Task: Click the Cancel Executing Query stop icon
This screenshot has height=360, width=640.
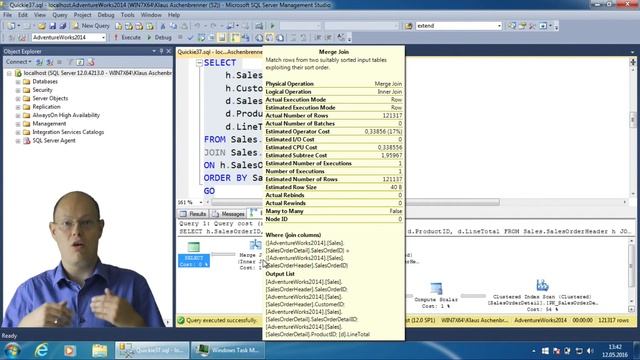Action: (180, 38)
